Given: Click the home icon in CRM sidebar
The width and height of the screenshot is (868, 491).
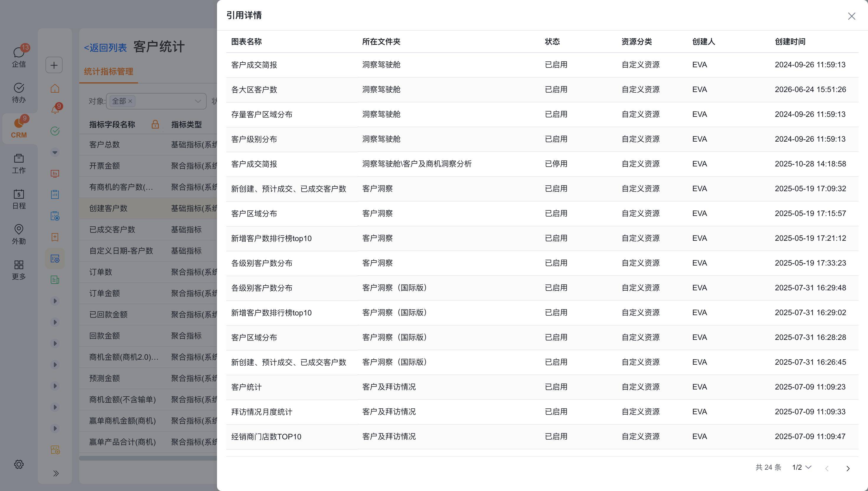Looking at the screenshot, I should [55, 88].
